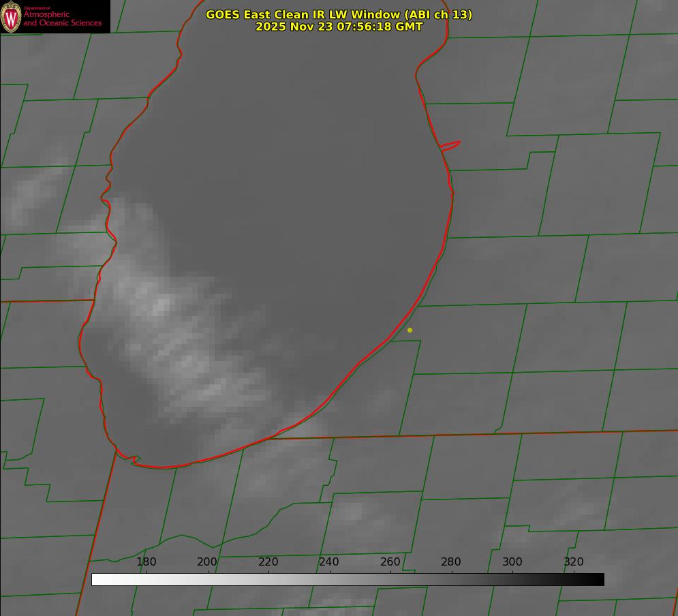The width and height of the screenshot is (678, 616).
Task: Select the 220 colorbar tick label
Action: 268,562
